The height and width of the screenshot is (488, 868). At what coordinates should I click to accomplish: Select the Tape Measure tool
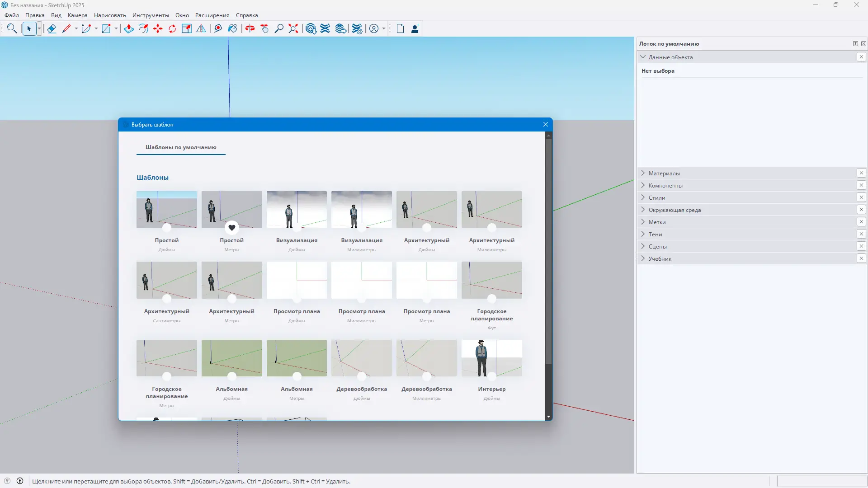pos(218,28)
